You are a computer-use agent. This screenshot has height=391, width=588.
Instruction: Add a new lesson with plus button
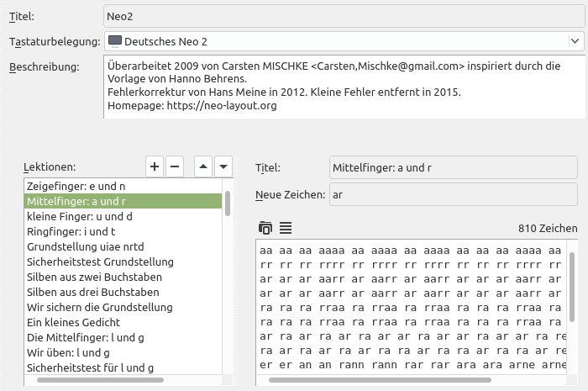tap(155, 166)
